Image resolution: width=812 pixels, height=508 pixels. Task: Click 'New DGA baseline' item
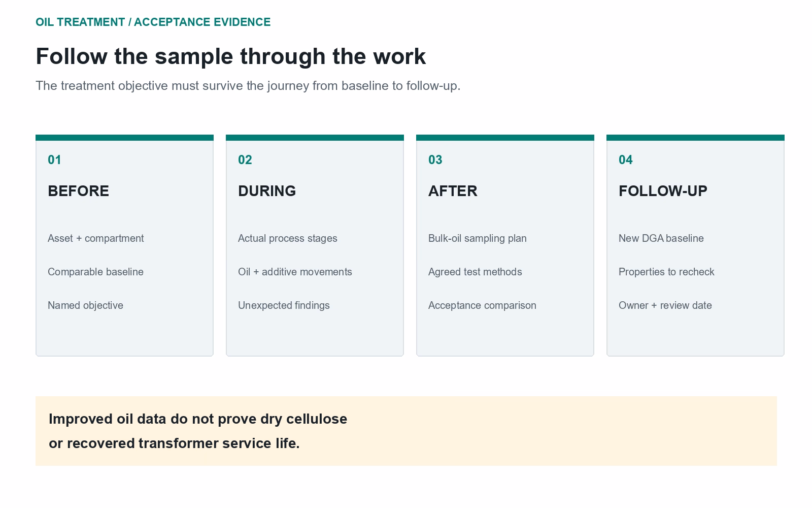click(661, 238)
